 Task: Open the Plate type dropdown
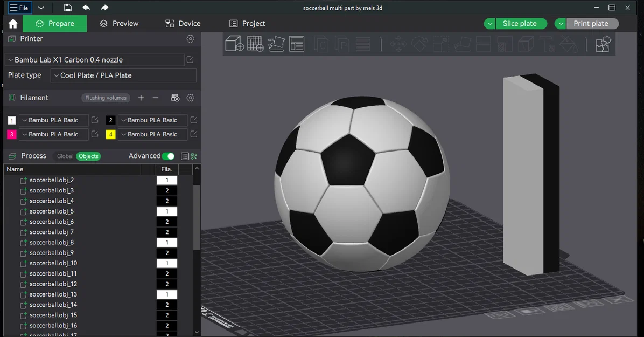[x=123, y=75]
